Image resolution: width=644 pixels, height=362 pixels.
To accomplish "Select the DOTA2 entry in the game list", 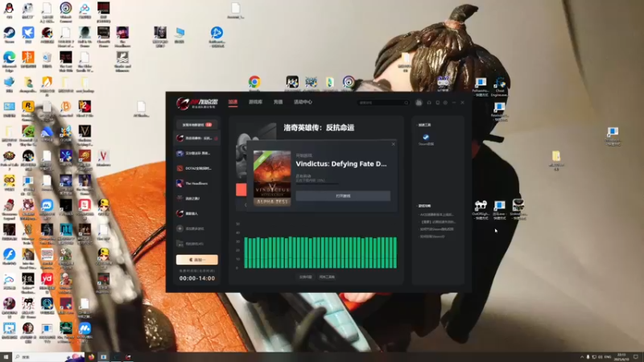I will pos(196,168).
